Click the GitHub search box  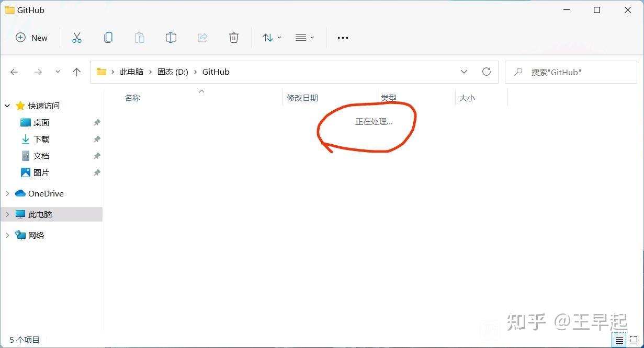pyautogui.click(x=570, y=72)
